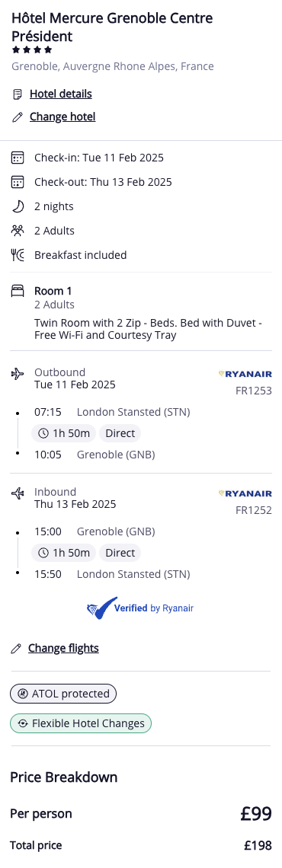Click the inbound 1h 50m duration tag
The width and height of the screenshot is (282, 868).
pos(64,553)
